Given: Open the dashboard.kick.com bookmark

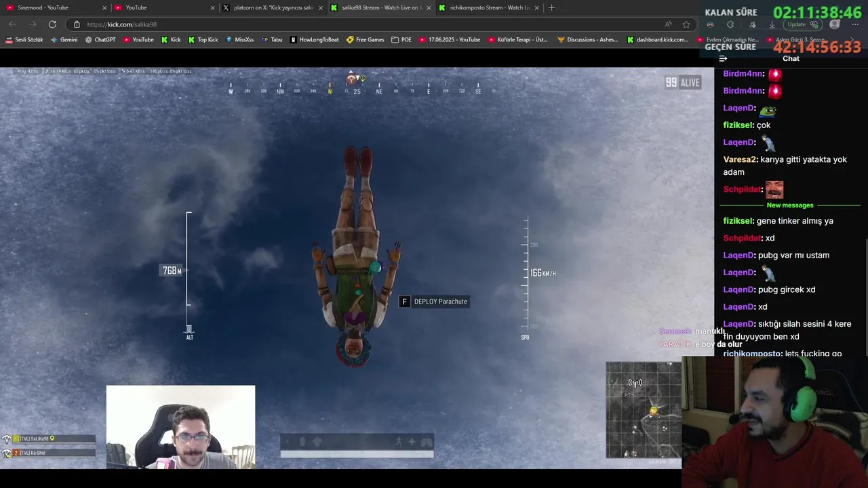Looking at the screenshot, I should 658,40.
